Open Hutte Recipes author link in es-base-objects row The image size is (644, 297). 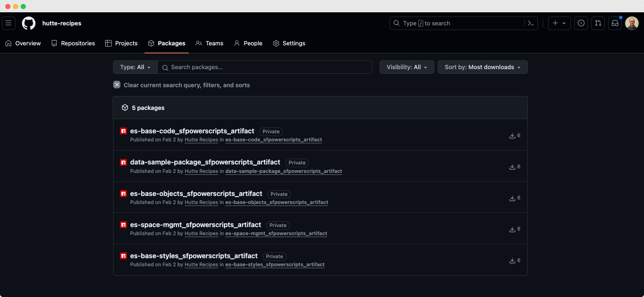click(x=201, y=202)
